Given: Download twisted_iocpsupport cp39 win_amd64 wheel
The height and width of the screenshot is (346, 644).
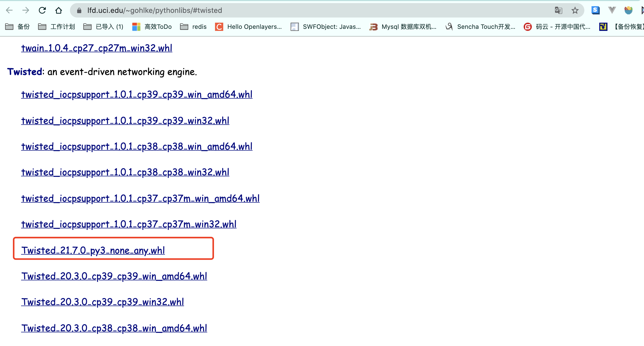Looking at the screenshot, I should click(137, 94).
